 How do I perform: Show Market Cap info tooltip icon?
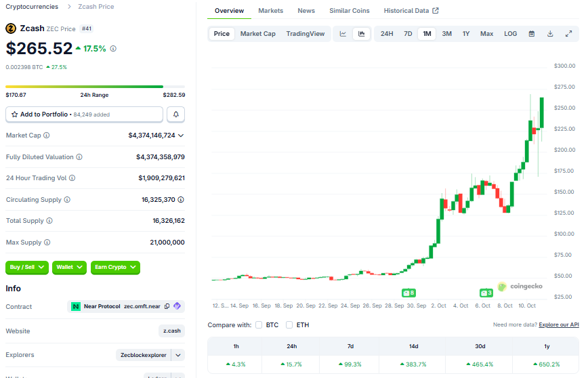click(47, 135)
